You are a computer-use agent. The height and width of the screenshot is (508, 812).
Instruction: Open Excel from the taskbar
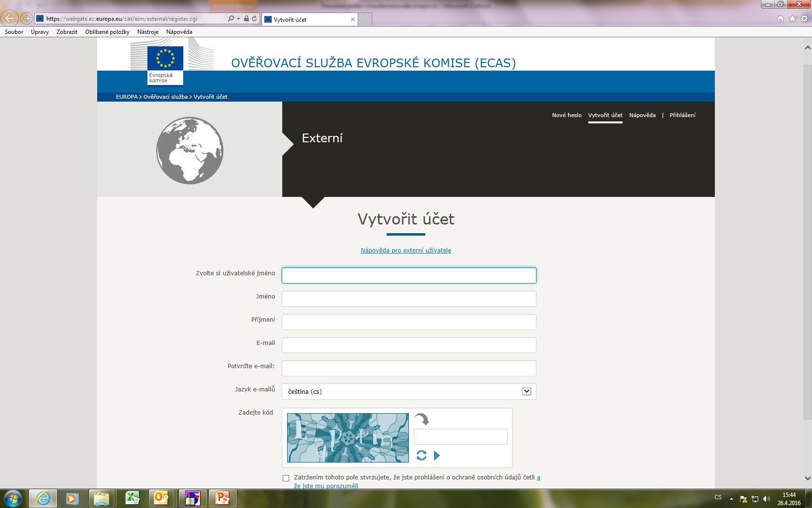coord(132,498)
